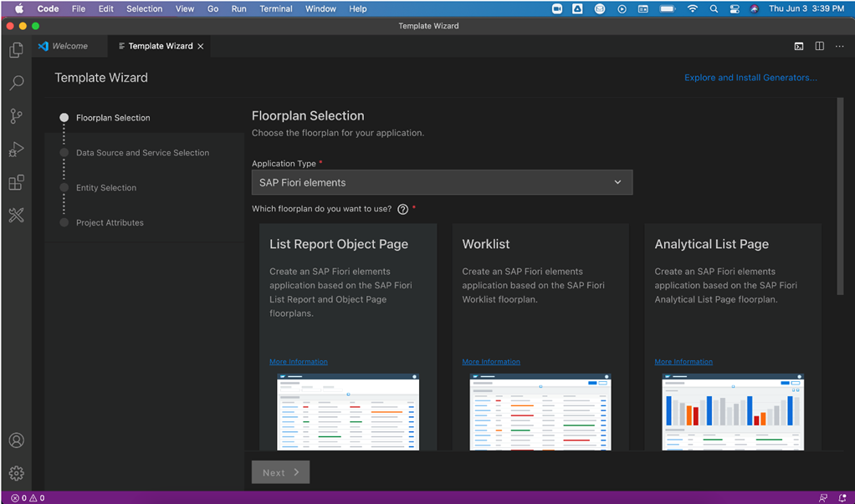Open the Window menu

pos(320,8)
